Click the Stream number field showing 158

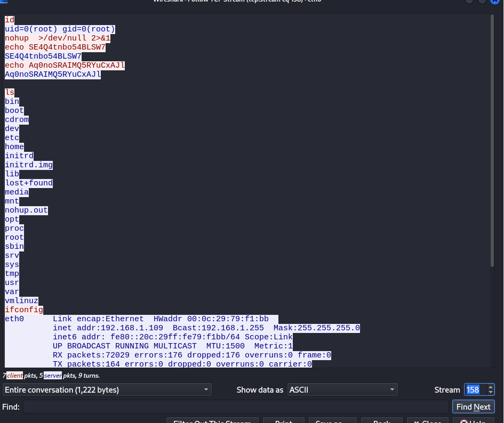[x=475, y=389]
